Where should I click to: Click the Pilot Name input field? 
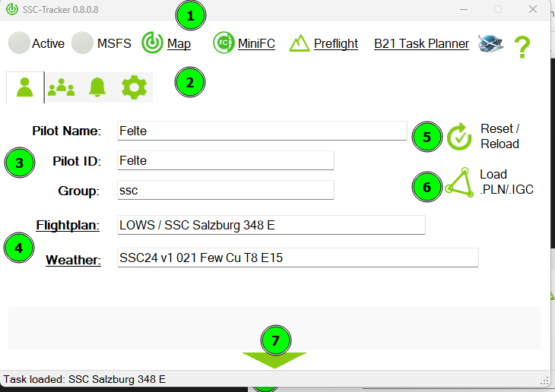click(x=262, y=131)
